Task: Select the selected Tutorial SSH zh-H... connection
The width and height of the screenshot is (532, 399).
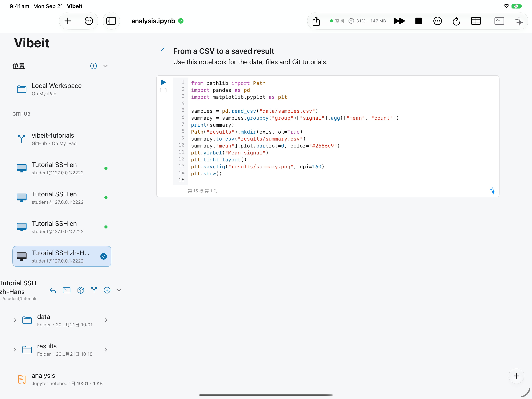Action: [x=62, y=256]
